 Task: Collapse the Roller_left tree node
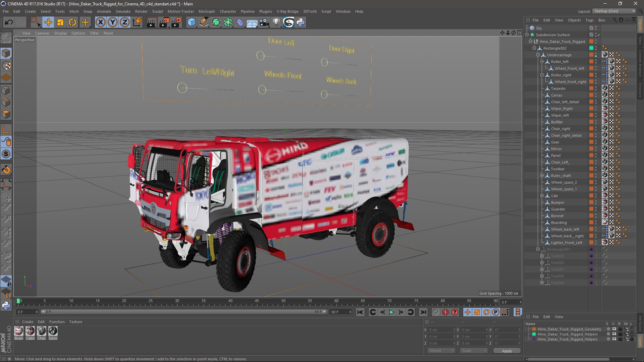point(542,62)
